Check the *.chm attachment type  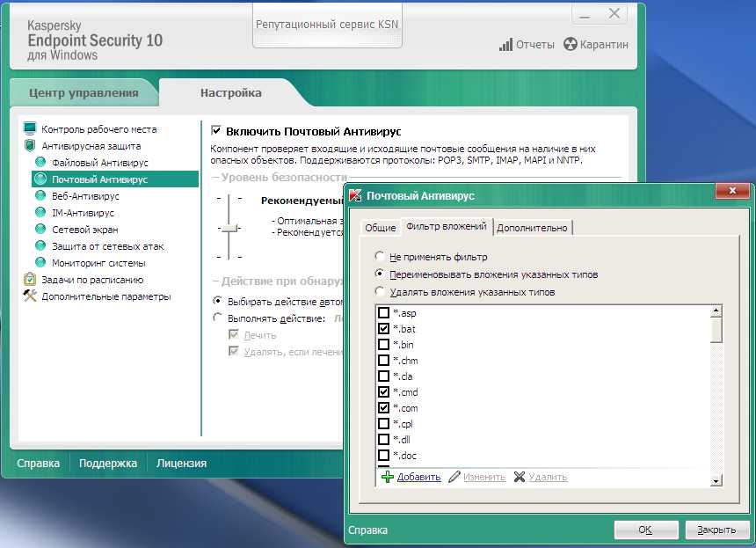[383, 361]
